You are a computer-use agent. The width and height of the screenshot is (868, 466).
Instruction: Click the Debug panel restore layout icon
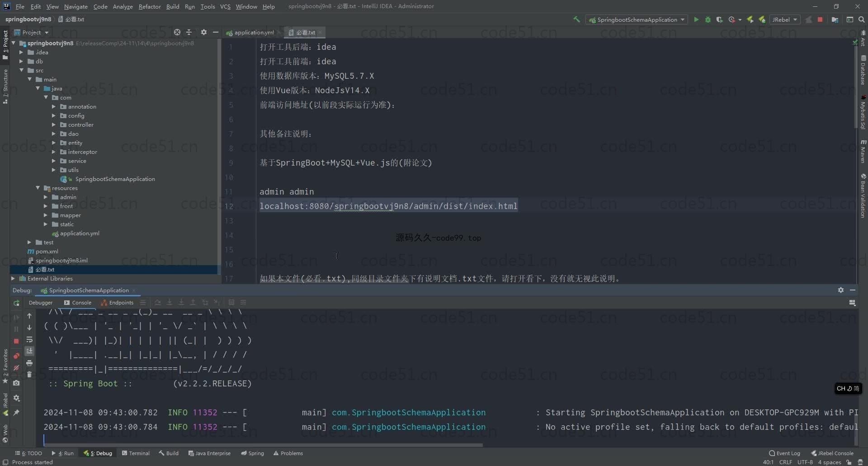[x=852, y=303]
